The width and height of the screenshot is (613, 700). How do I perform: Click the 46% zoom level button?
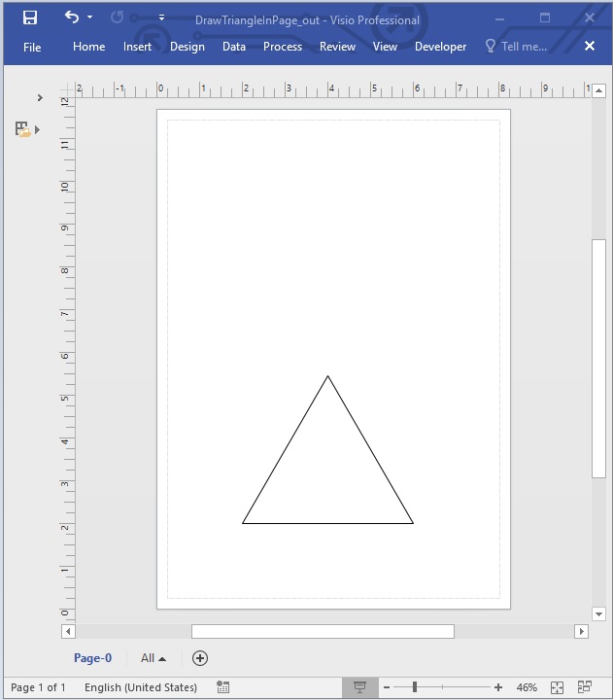(527, 687)
